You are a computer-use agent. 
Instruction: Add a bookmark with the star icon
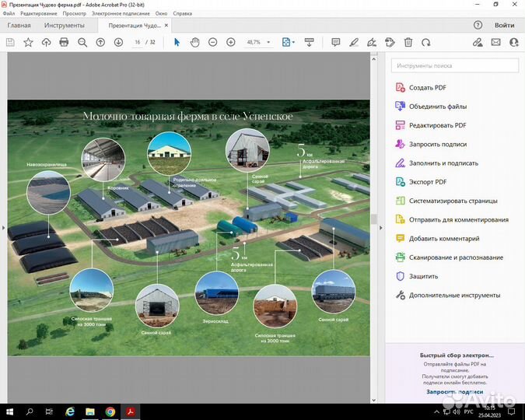[28, 42]
